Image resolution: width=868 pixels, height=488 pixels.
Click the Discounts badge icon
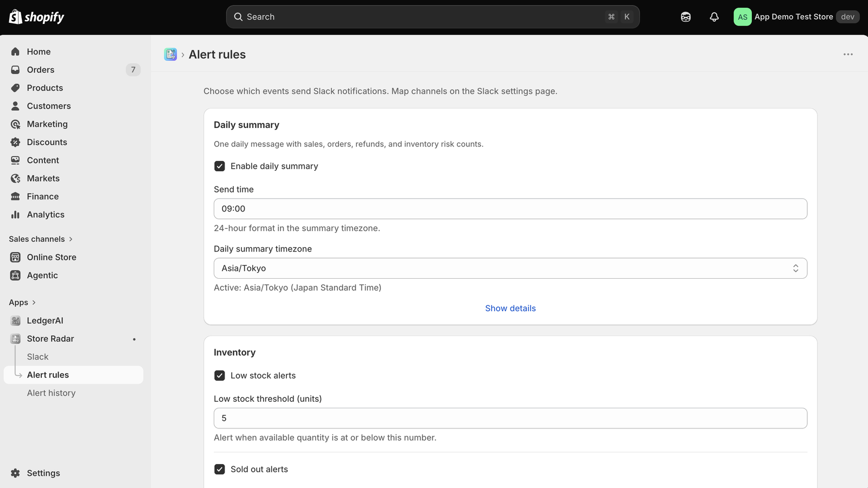coord(15,142)
